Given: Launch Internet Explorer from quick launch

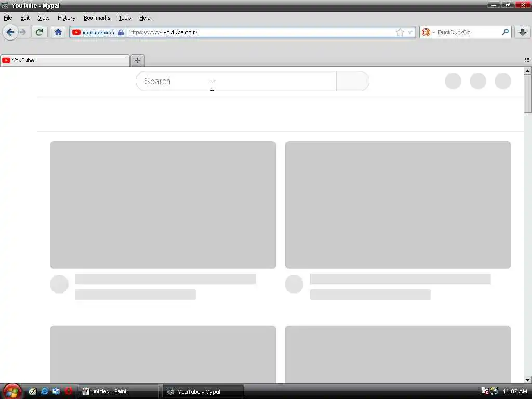Looking at the screenshot, I should pyautogui.click(x=44, y=391).
